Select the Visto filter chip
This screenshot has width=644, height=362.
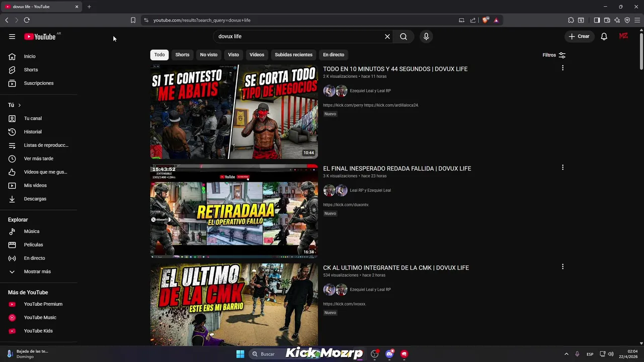tap(233, 55)
